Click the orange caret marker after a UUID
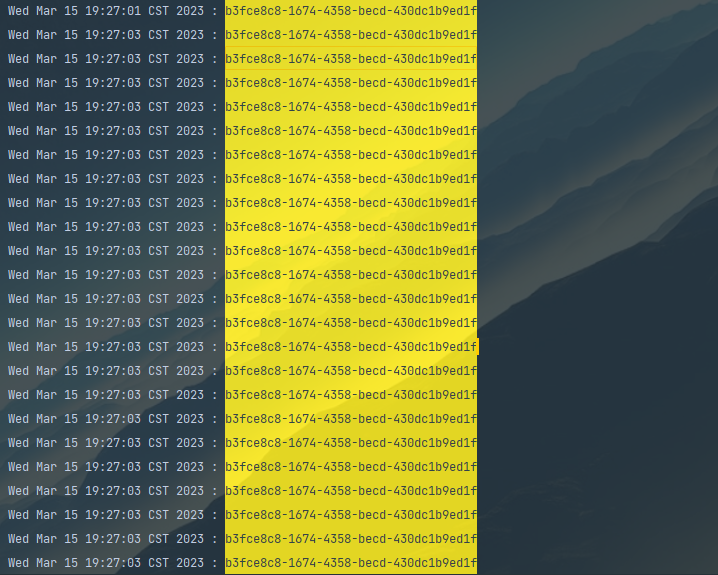The width and height of the screenshot is (718, 575). 478,347
